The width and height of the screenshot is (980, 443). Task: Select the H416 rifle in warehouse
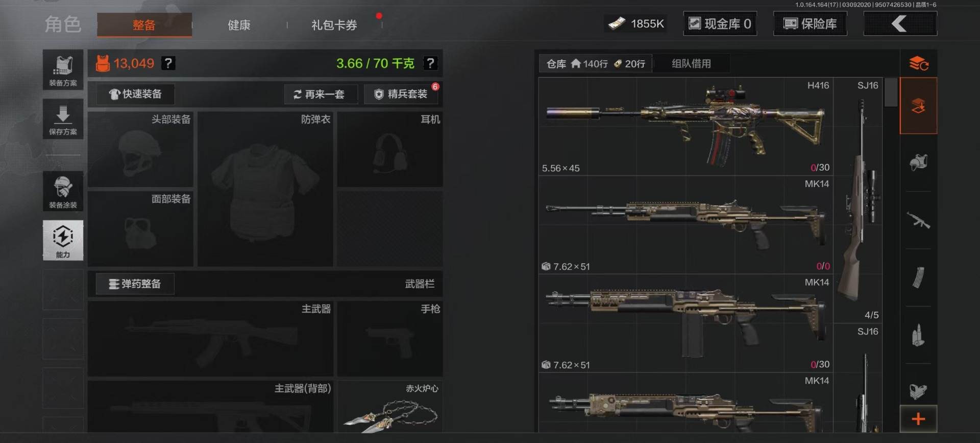coord(685,126)
